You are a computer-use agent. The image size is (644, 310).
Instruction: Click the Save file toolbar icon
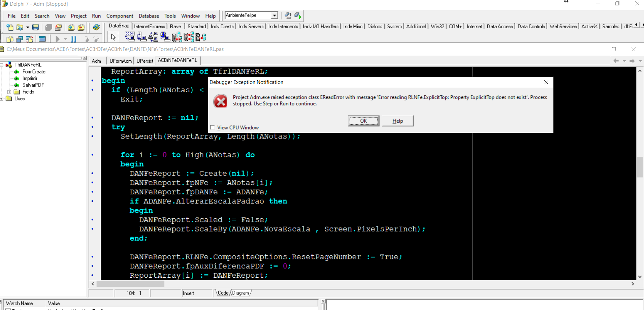(x=36, y=27)
